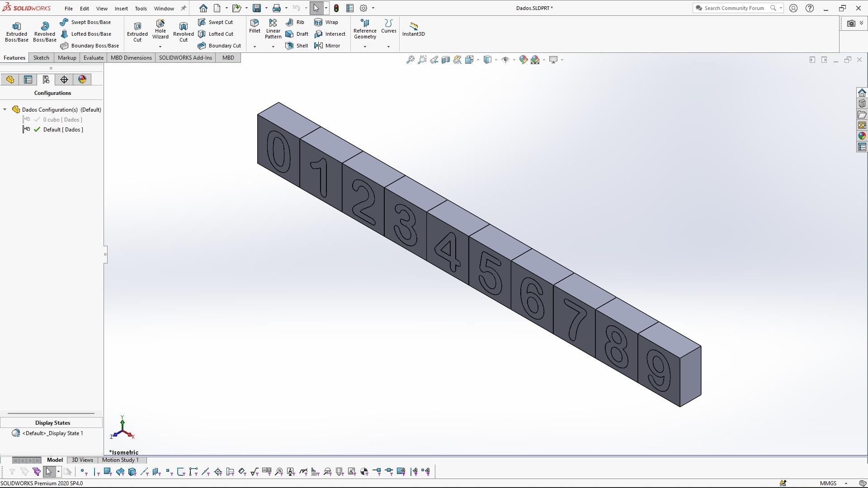Switch to 3D Views tab
The width and height of the screenshot is (868, 488).
(82, 460)
